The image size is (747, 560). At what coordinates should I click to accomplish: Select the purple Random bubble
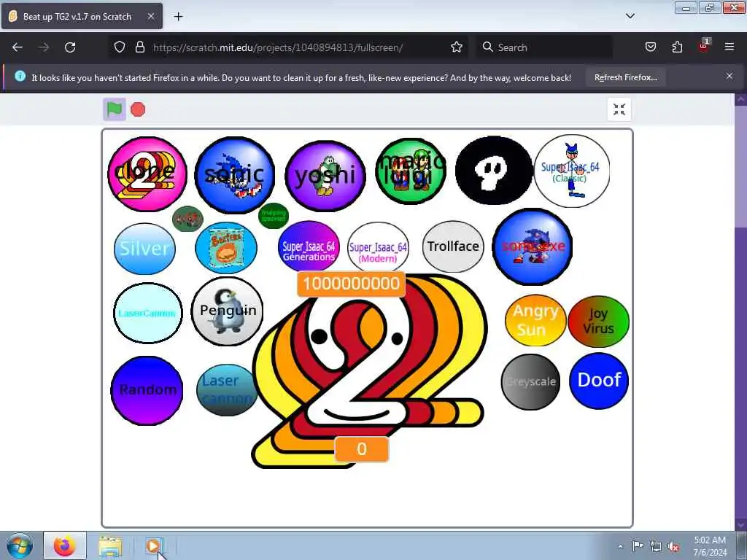[x=147, y=391]
